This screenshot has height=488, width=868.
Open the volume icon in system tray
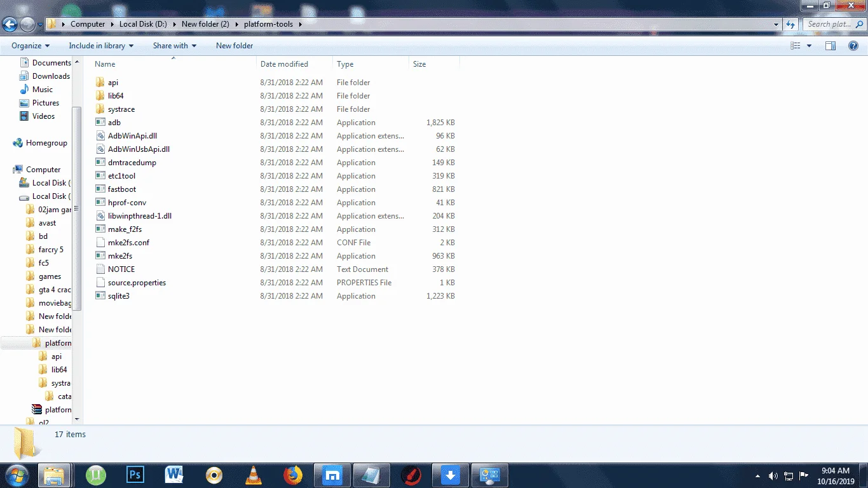(773, 475)
